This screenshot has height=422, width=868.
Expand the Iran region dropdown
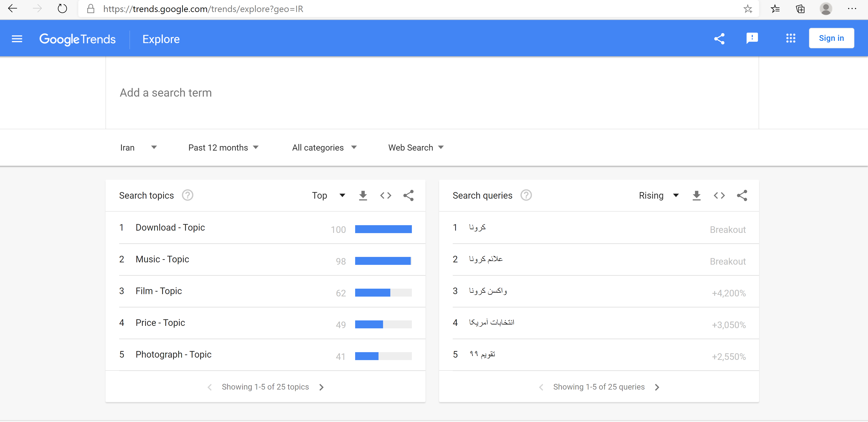pos(138,148)
